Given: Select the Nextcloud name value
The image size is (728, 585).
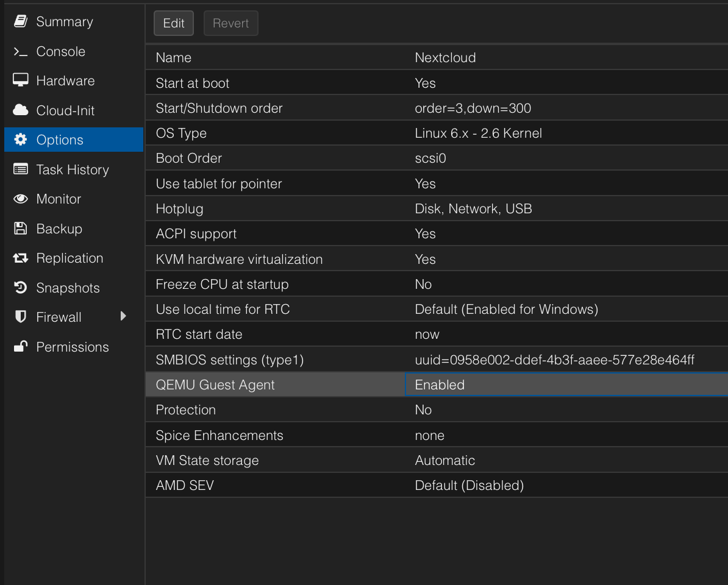Looking at the screenshot, I should [x=445, y=57].
